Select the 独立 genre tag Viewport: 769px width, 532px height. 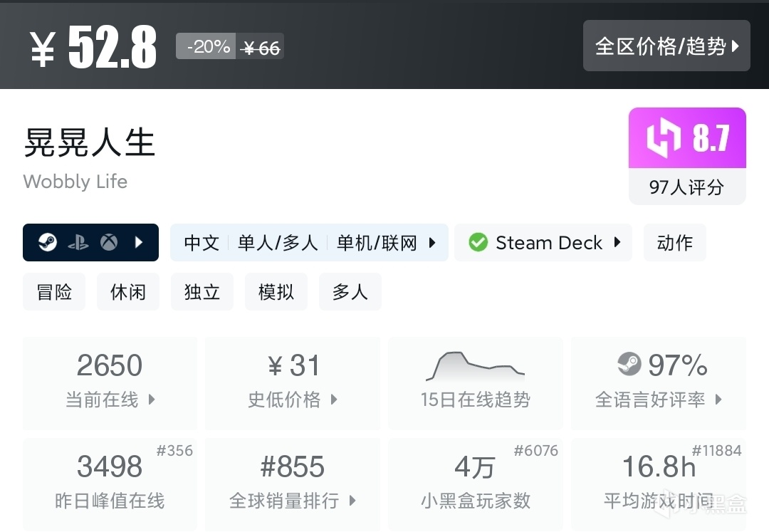202,292
